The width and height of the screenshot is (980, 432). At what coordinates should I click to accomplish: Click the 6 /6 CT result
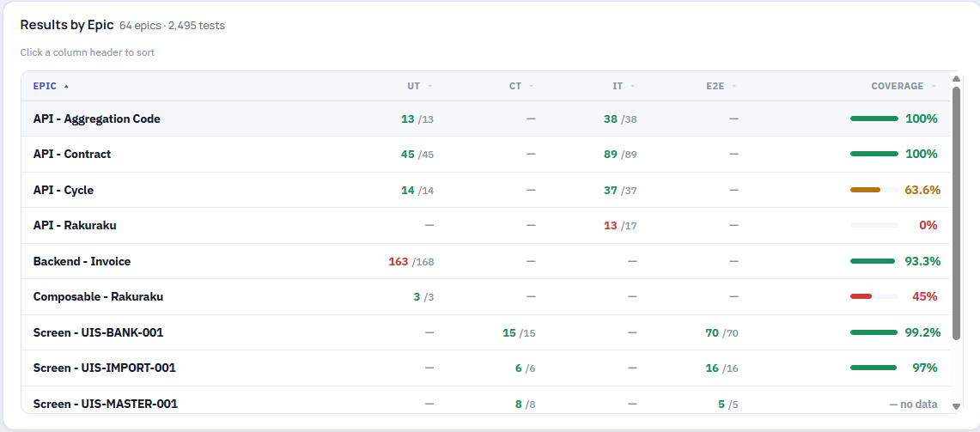[525, 368]
